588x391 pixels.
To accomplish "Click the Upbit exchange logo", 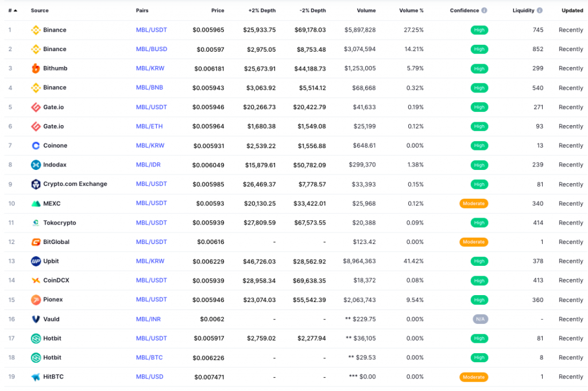I will [36, 261].
